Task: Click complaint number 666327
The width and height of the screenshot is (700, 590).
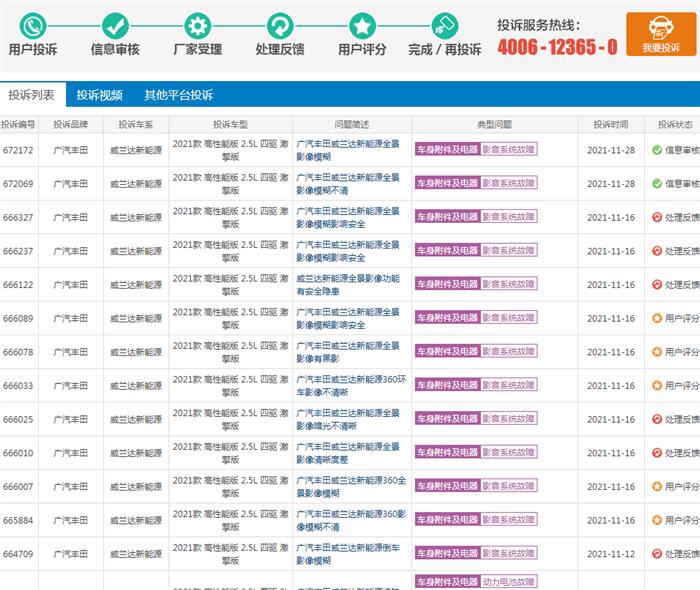Action: coord(18,217)
